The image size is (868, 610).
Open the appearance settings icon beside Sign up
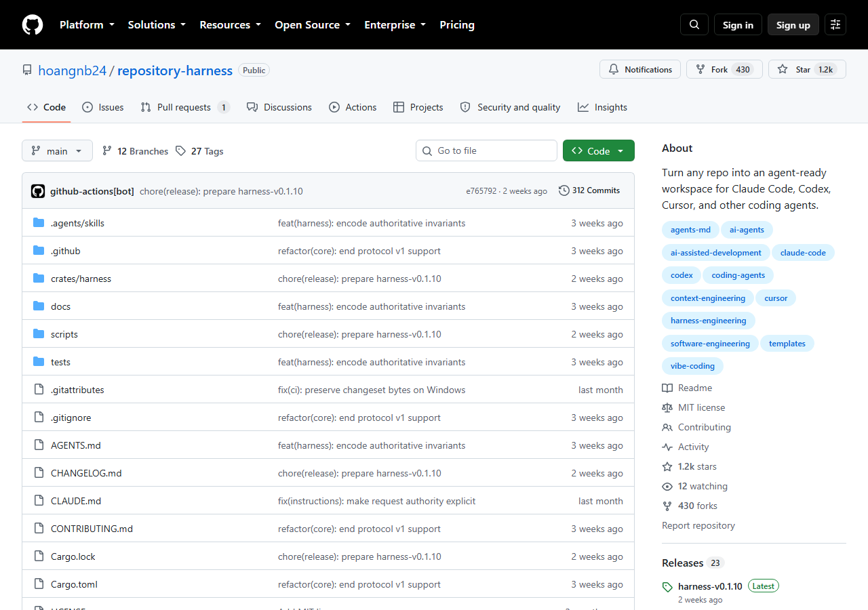tap(835, 25)
